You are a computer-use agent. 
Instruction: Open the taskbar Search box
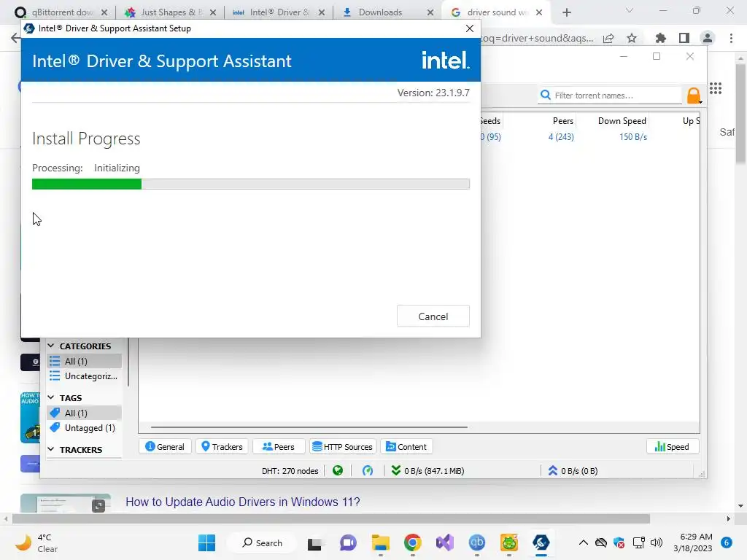pos(262,542)
